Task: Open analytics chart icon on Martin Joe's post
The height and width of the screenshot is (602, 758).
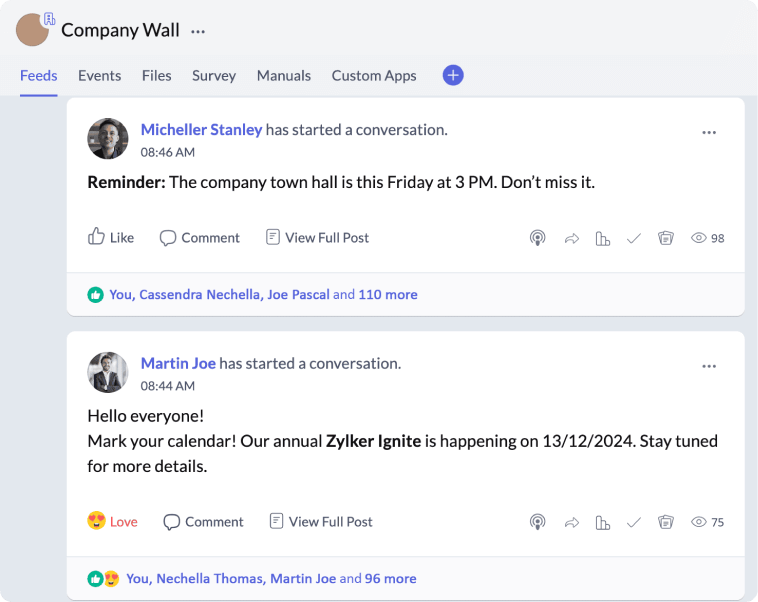Action: pos(602,522)
